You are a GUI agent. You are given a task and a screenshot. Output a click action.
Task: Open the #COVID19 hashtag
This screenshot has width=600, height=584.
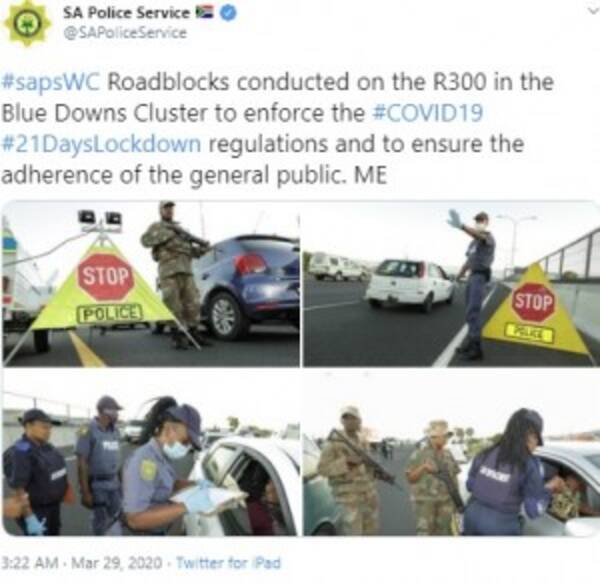(427, 113)
